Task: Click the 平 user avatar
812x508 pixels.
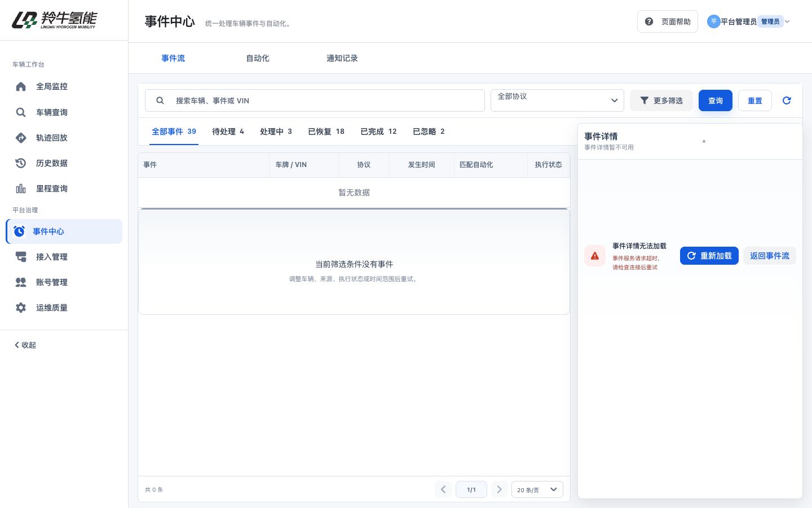Action: (713, 21)
